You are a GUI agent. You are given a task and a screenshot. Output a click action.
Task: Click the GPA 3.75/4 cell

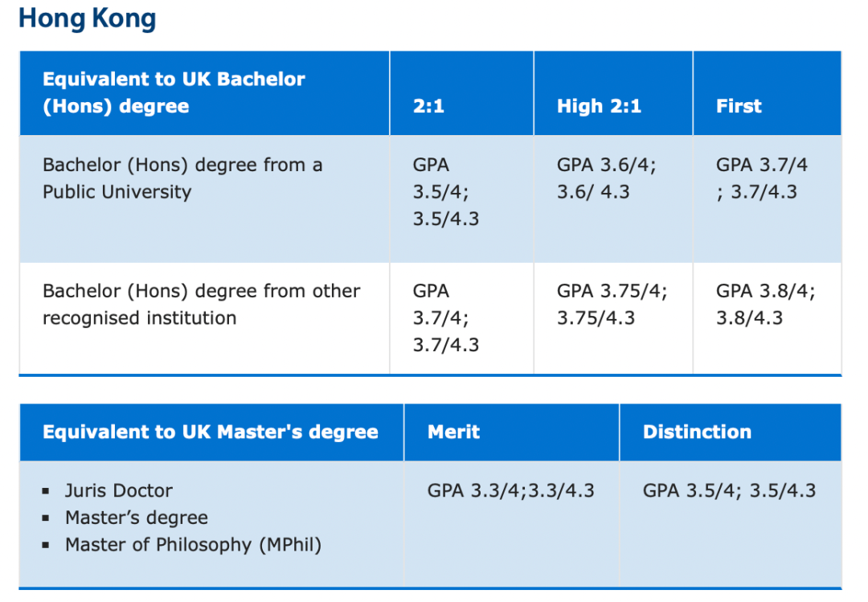coord(612,305)
